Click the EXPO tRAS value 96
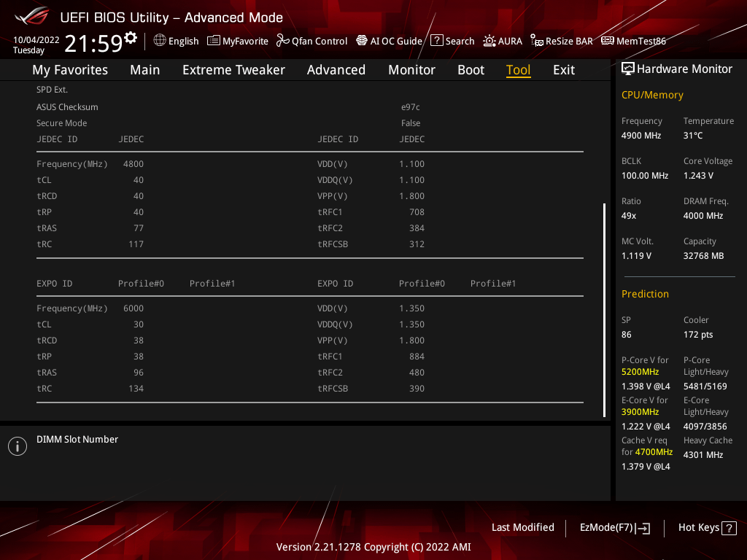 tap(138, 373)
